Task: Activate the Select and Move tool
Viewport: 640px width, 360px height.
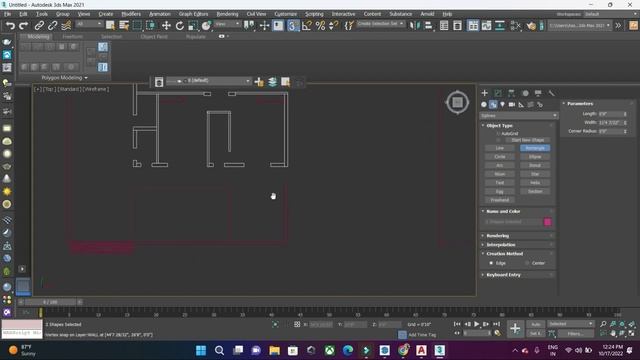Action: 166,26
